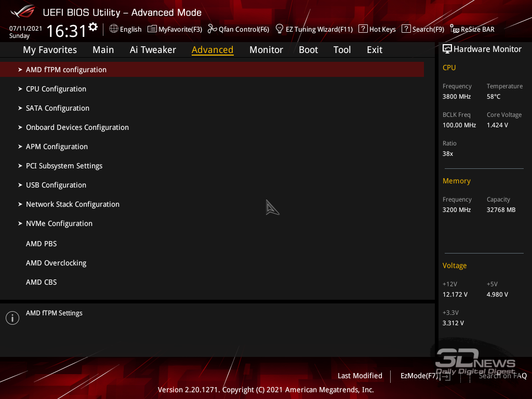Click CPU temperature value 58°C
The image size is (532, 399).
494,97
